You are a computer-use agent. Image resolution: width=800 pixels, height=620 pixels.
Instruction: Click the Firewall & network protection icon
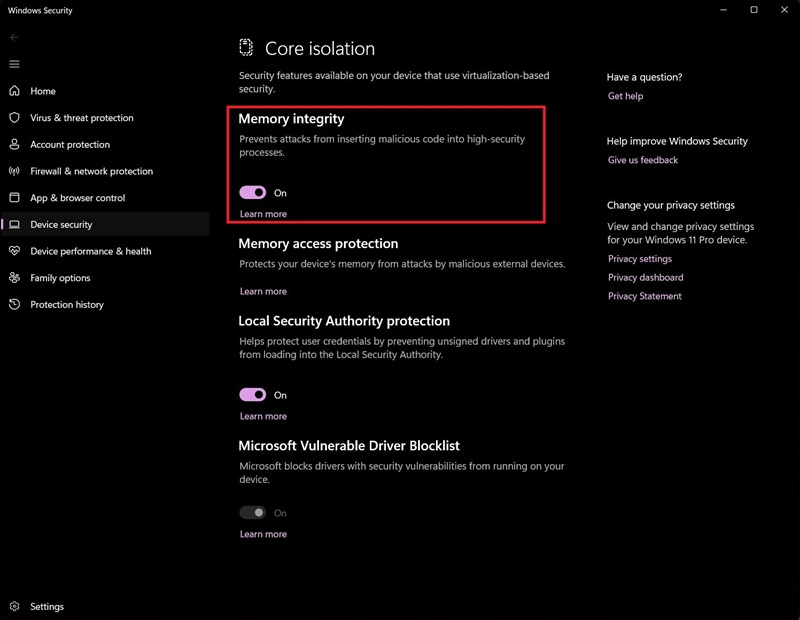pos(14,171)
